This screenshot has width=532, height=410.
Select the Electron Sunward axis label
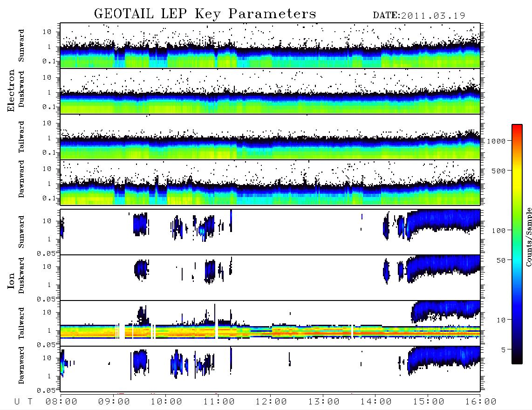(21, 46)
